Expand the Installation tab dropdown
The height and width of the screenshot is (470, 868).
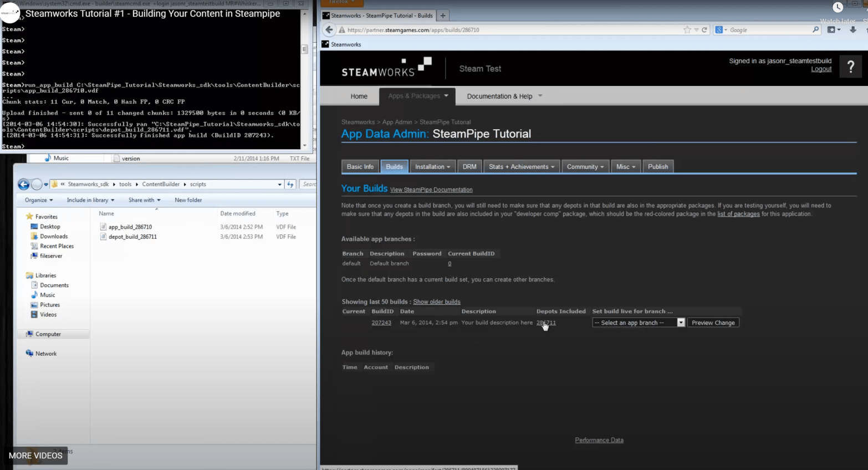pos(432,167)
